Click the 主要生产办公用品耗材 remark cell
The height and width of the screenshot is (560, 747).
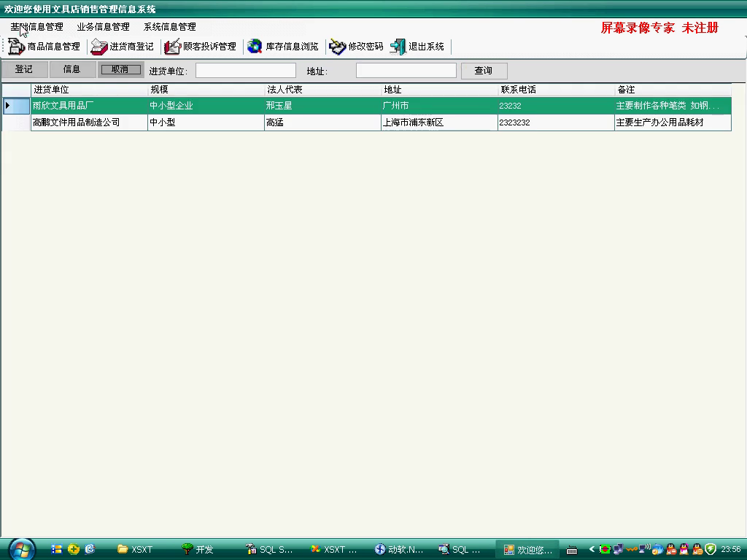(673, 122)
